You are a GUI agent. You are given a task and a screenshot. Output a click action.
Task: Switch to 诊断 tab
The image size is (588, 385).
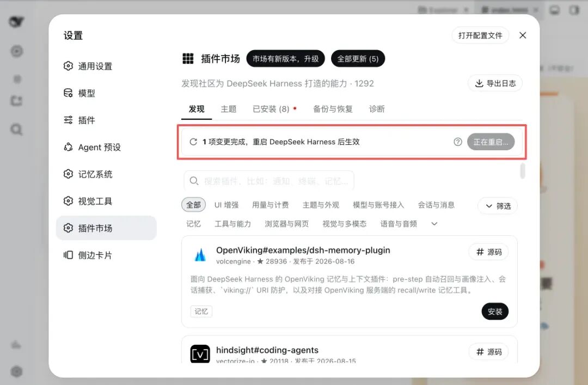[x=377, y=109]
